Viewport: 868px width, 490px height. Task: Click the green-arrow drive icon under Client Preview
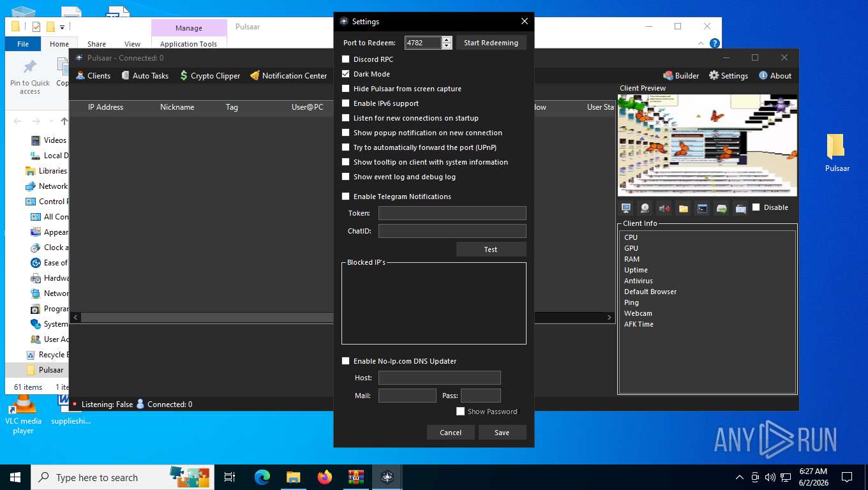[721, 208]
